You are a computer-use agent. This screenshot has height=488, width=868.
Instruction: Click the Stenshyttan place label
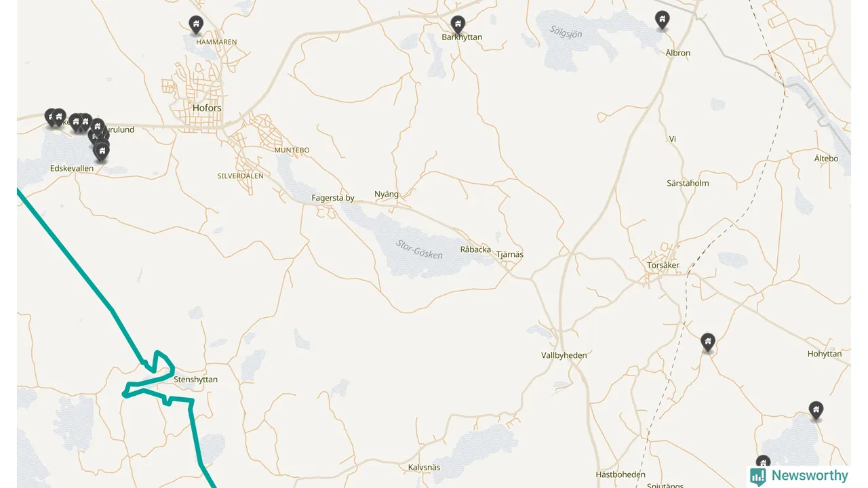pos(196,380)
